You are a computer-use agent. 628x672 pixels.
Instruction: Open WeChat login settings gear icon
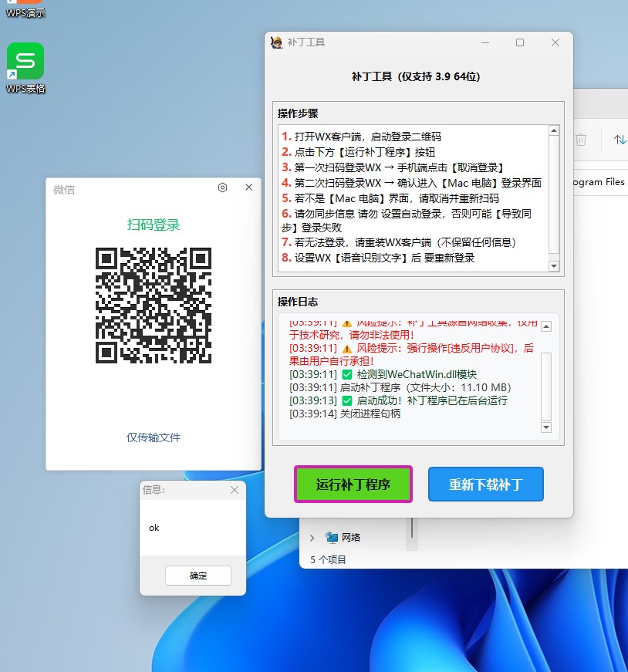point(222,187)
